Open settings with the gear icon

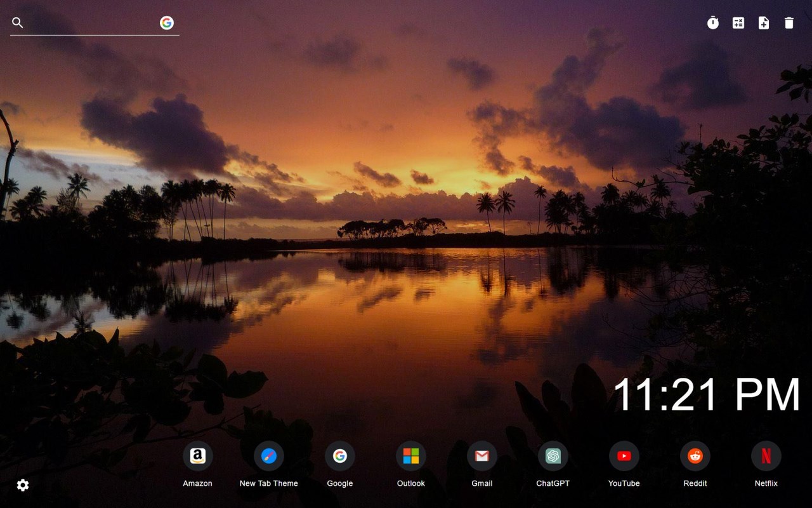(x=23, y=485)
